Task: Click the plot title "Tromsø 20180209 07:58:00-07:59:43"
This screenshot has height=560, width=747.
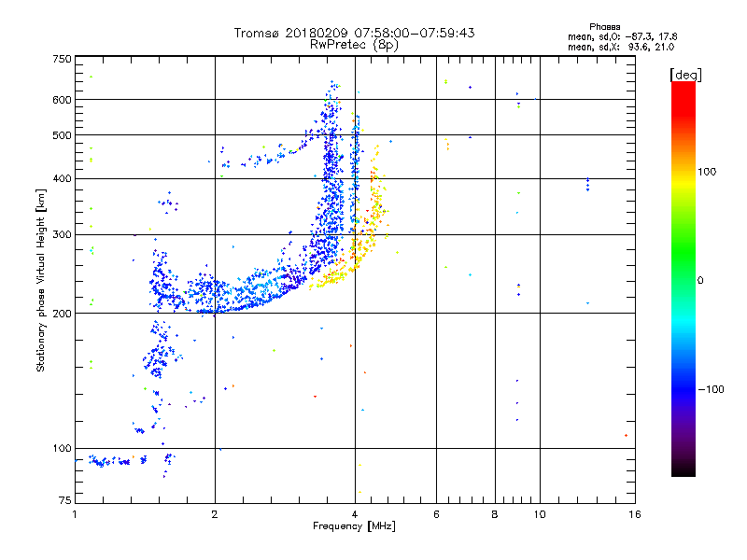Action: pos(354,33)
